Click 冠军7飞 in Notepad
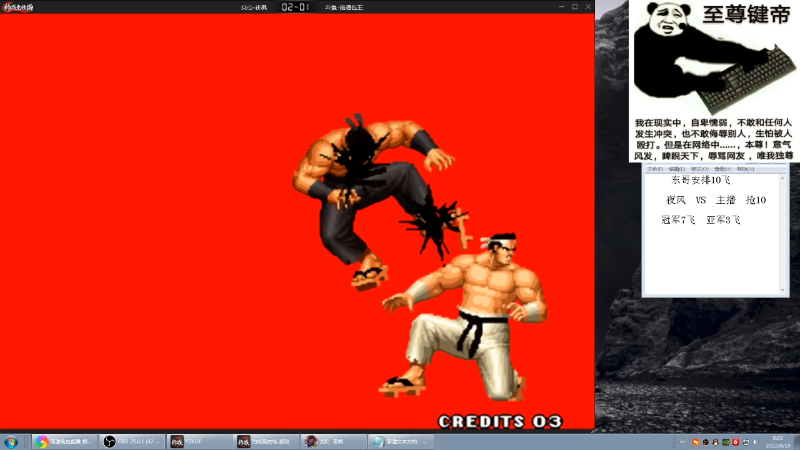This screenshot has width=800, height=450. 678,220
